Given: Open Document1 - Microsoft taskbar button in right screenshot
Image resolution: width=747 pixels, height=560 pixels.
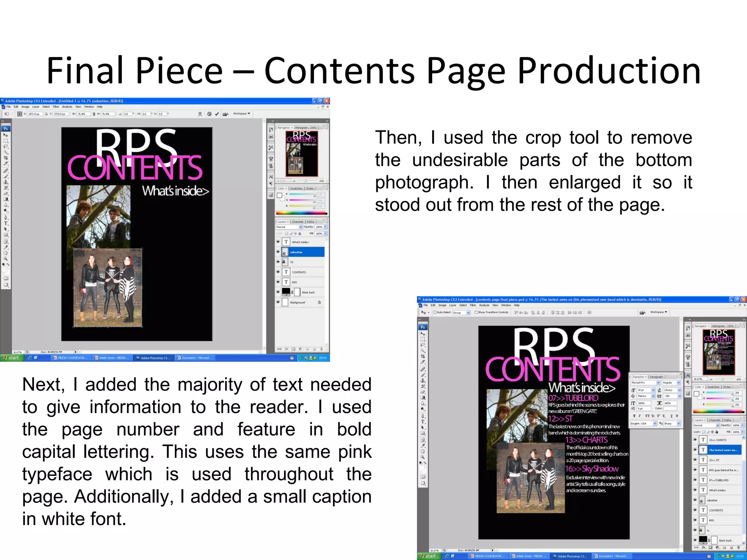Looking at the screenshot, I should point(612,556).
